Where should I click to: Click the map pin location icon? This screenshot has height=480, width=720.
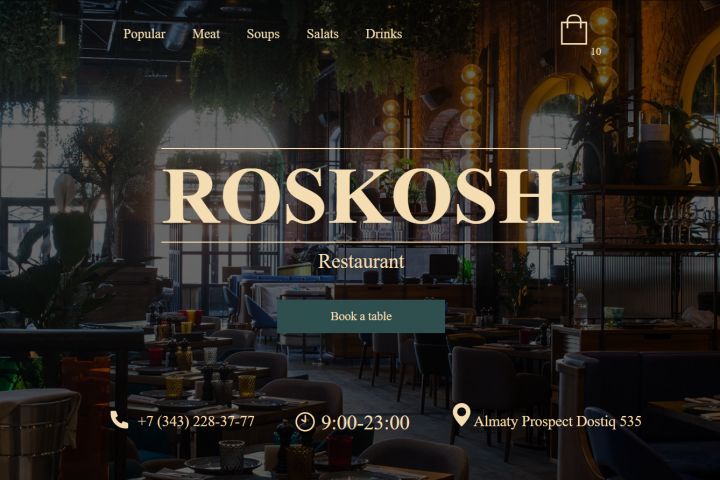click(461, 415)
